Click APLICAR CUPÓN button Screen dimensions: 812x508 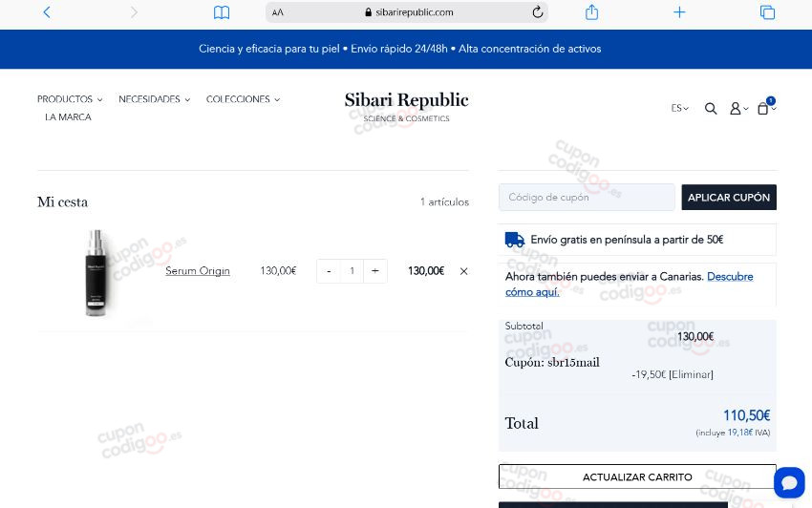tap(729, 198)
